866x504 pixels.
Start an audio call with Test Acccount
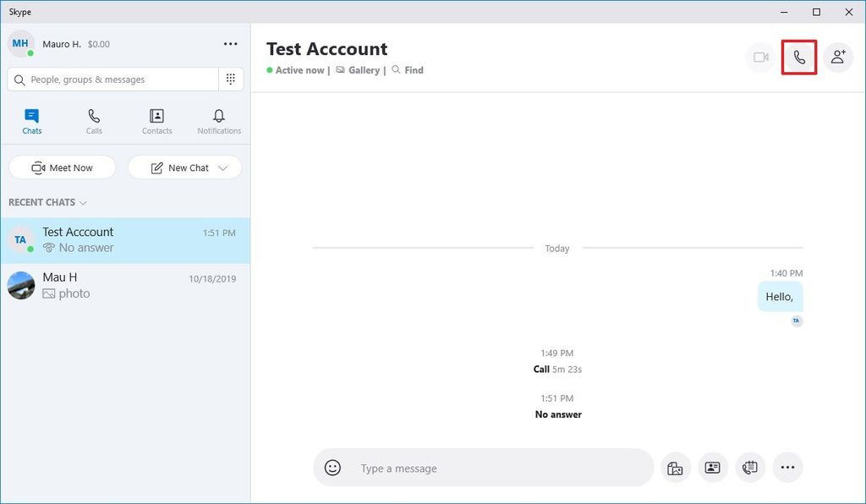(799, 57)
